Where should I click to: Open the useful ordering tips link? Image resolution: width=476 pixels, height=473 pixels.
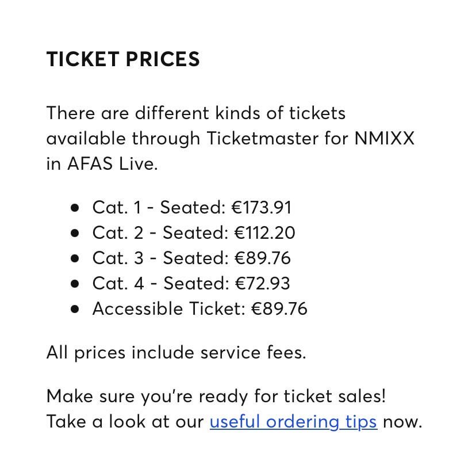[293, 422]
